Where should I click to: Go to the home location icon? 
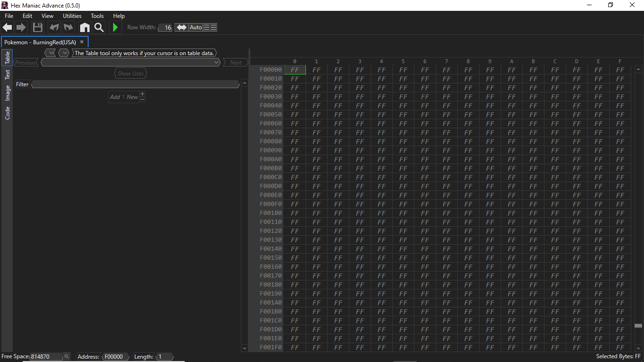pyautogui.click(x=84, y=27)
